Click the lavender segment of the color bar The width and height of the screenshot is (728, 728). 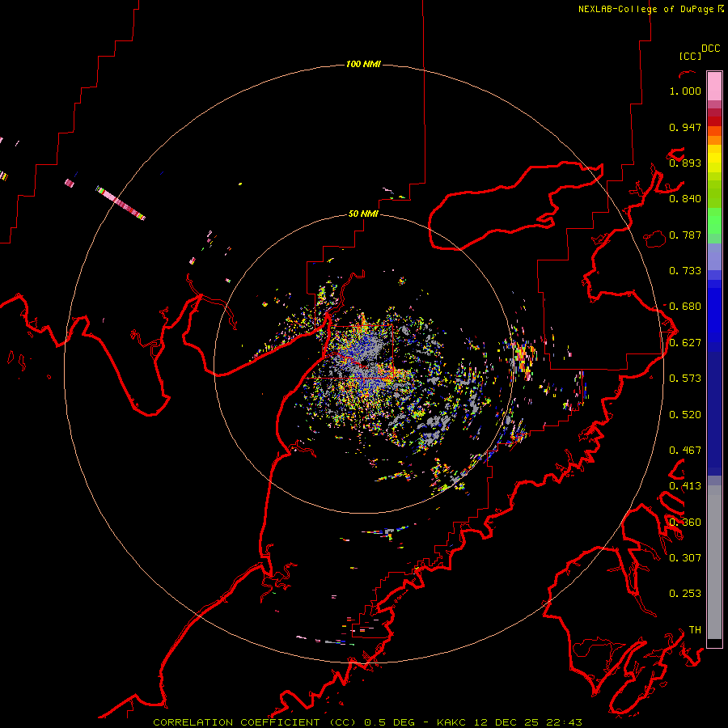714,258
